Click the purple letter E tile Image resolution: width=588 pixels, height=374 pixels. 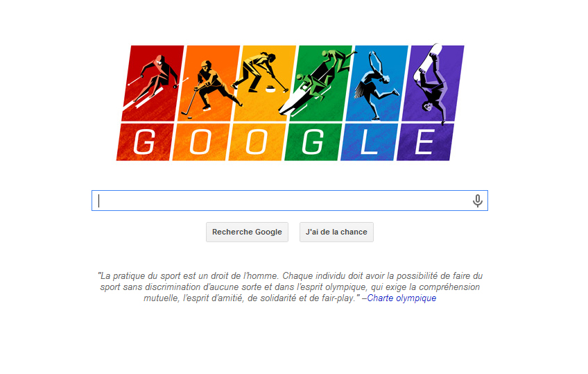pyautogui.click(x=425, y=142)
